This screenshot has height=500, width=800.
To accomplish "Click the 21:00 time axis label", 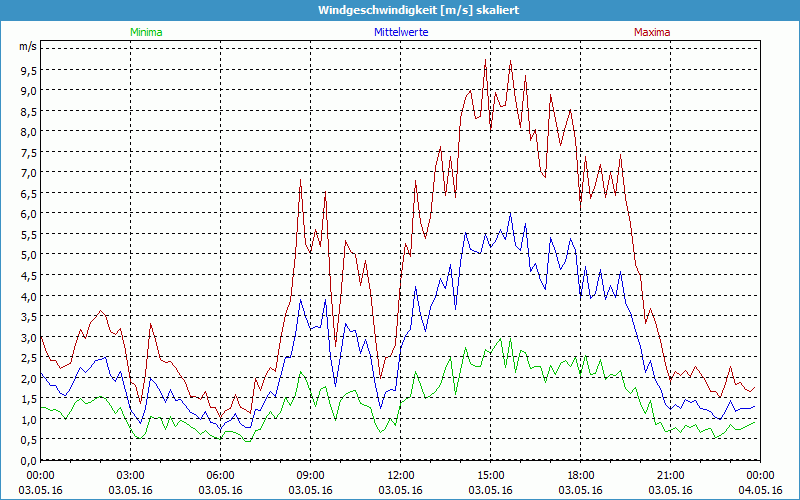I will click(671, 475).
